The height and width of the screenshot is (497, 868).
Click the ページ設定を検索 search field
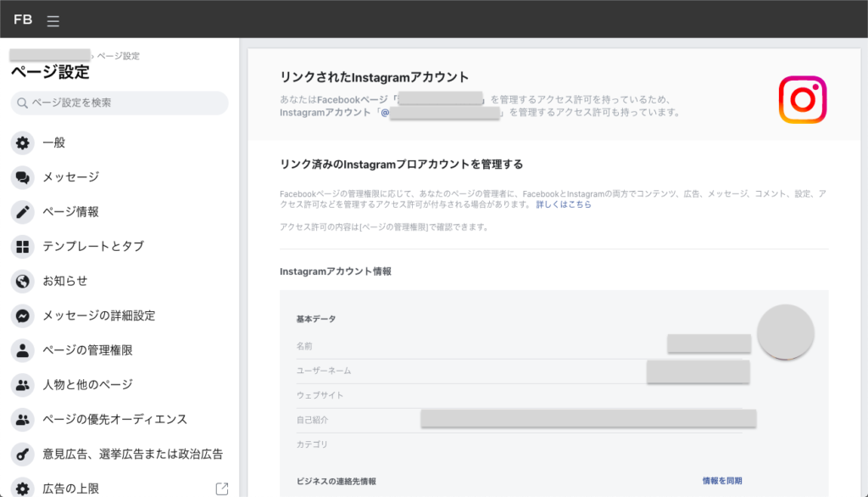(120, 103)
